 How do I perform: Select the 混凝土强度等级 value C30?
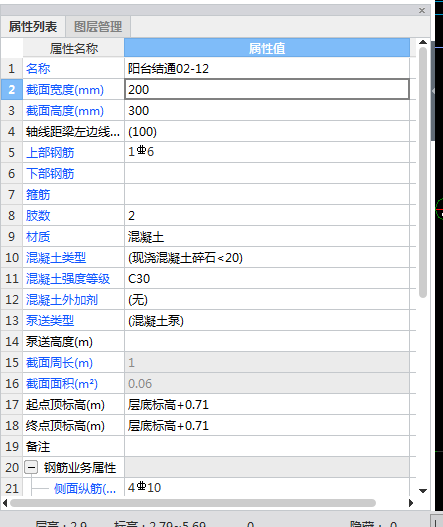(267, 278)
